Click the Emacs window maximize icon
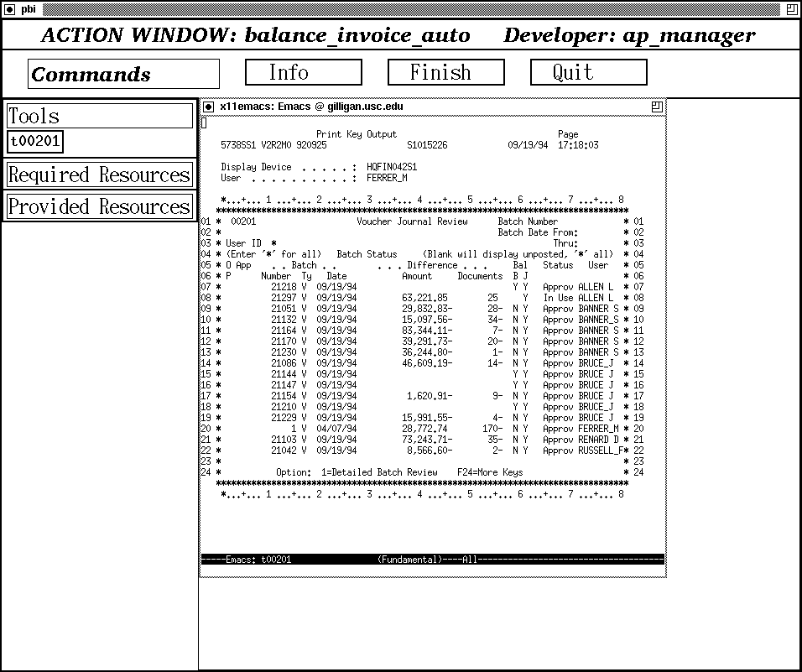The height and width of the screenshot is (672, 802). (x=657, y=107)
